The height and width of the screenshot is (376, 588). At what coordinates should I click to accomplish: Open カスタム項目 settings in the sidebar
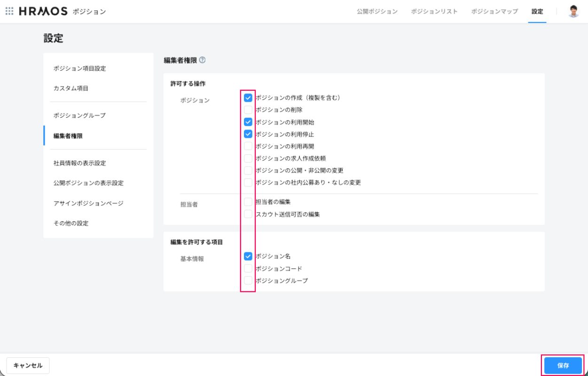tap(71, 88)
